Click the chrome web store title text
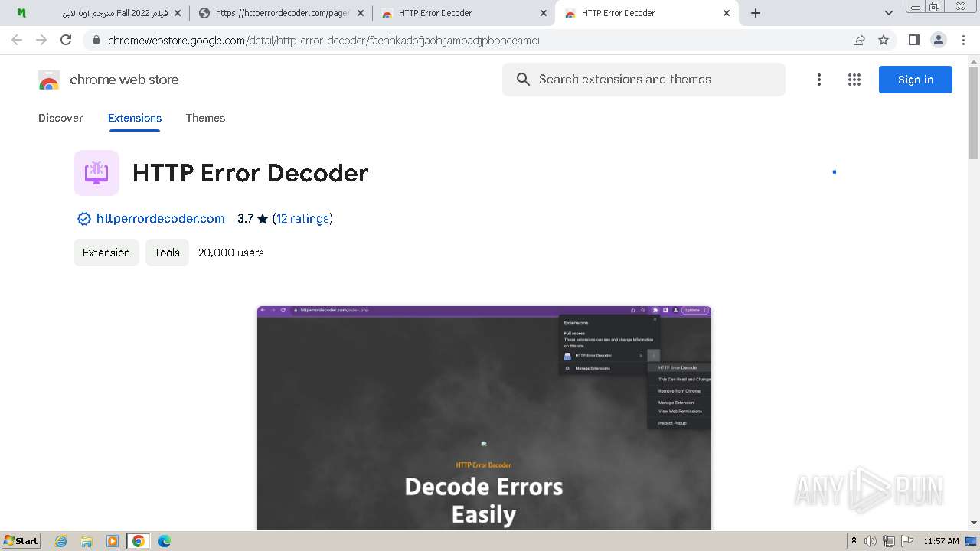Viewport: 980px width, 551px height. pos(124,80)
